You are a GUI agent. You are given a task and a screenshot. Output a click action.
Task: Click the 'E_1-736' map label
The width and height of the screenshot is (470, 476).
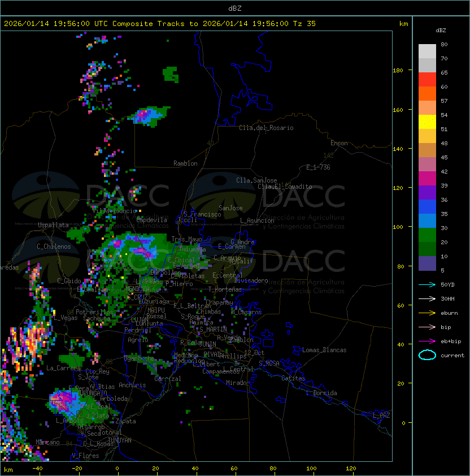pyautogui.click(x=318, y=167)
